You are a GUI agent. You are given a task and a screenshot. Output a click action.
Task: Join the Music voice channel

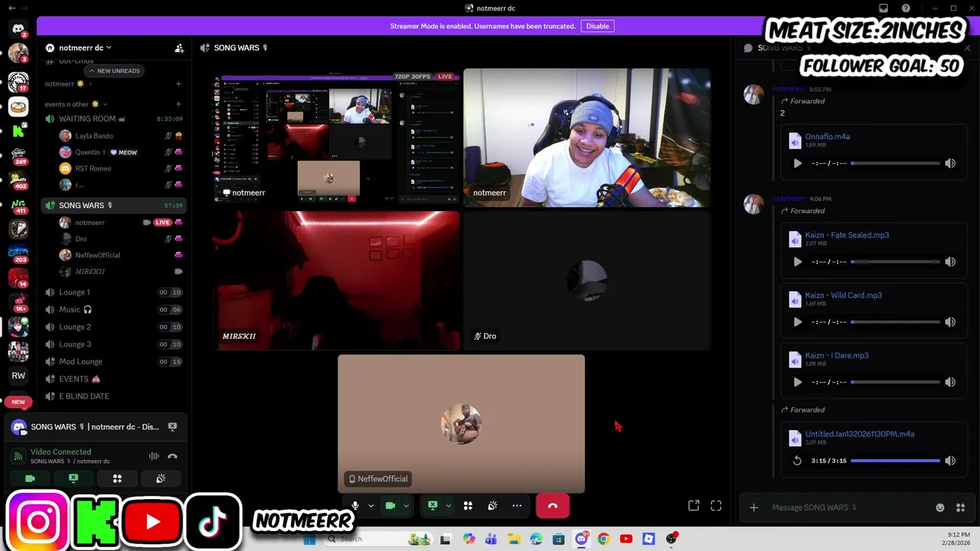coord(113,310)
